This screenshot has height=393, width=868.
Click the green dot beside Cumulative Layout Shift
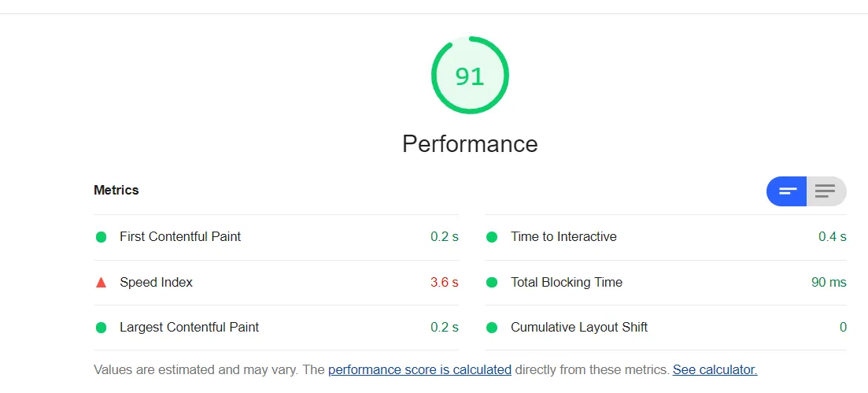point(492,328)
